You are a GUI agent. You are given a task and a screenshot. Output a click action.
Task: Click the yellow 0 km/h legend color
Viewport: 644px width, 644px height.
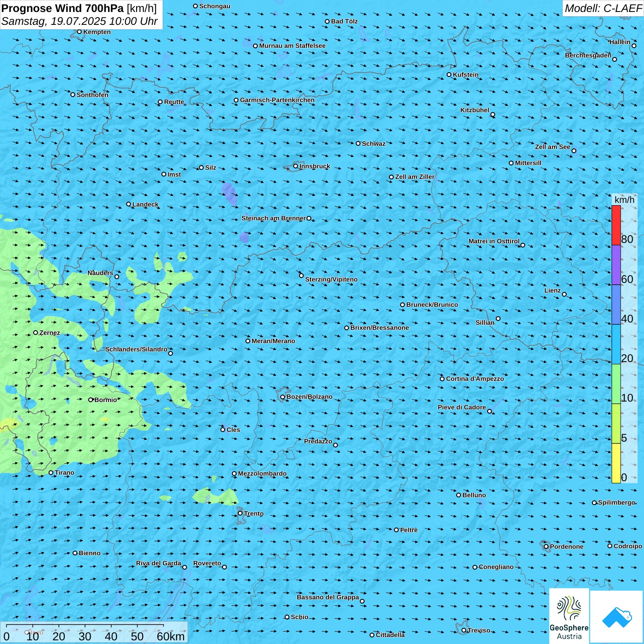pyautogui.click(x=616, y=463)
